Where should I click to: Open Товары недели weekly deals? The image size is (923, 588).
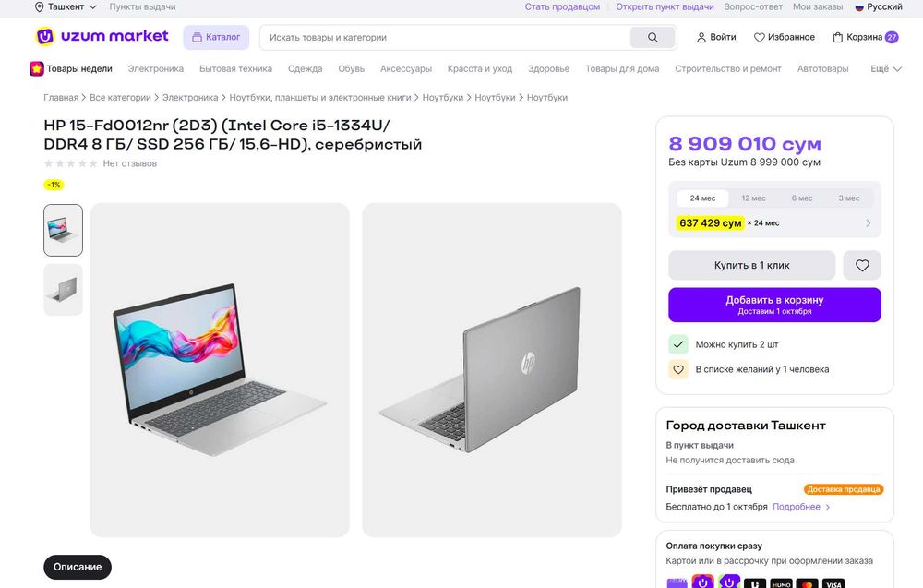[71, 68]
